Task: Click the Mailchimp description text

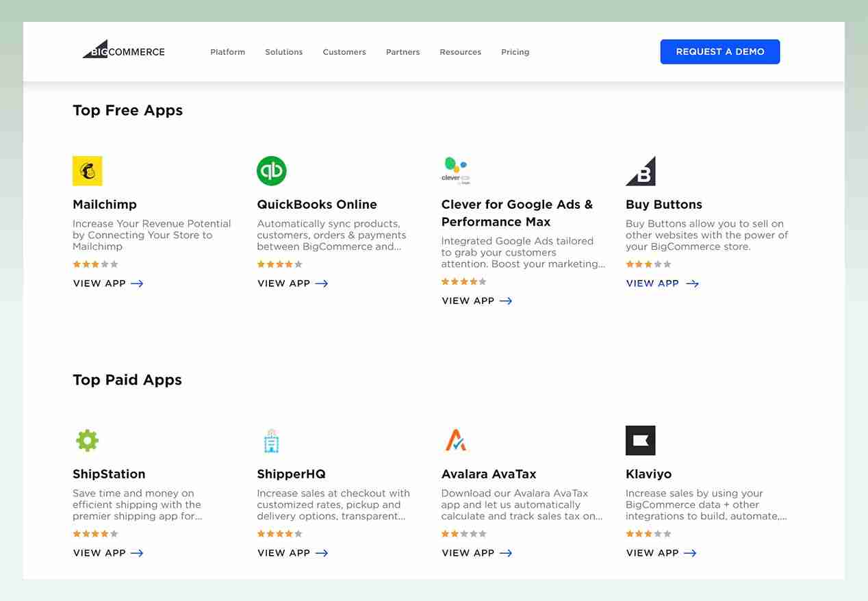Action: [152, 235]
